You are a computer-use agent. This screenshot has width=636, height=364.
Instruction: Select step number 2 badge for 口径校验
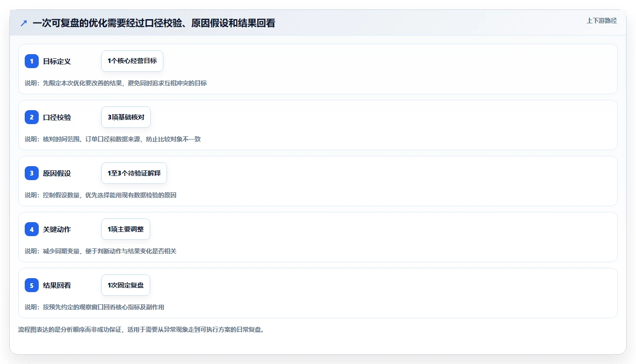pyautogui.click(x=32, y=117)
